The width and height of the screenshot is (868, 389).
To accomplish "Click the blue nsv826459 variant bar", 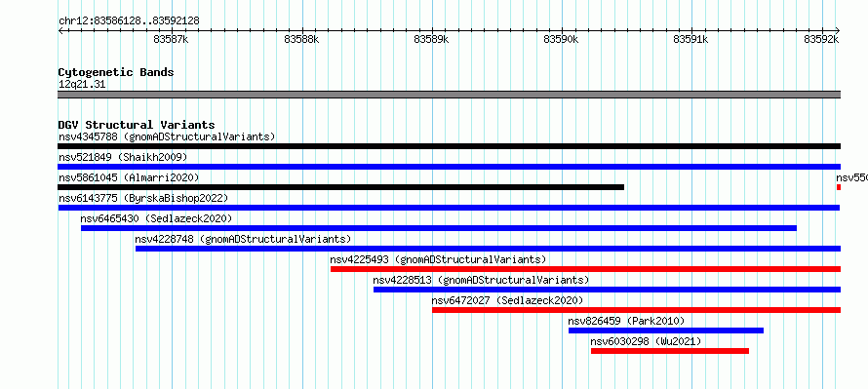I will 666,331.
